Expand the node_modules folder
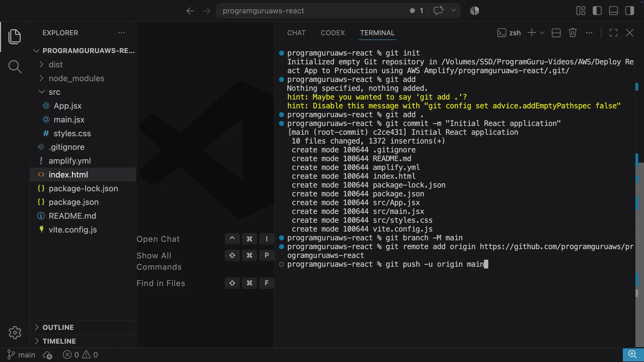Image resolution: width=644 pixels, height=362 pixels. point(83,78)
